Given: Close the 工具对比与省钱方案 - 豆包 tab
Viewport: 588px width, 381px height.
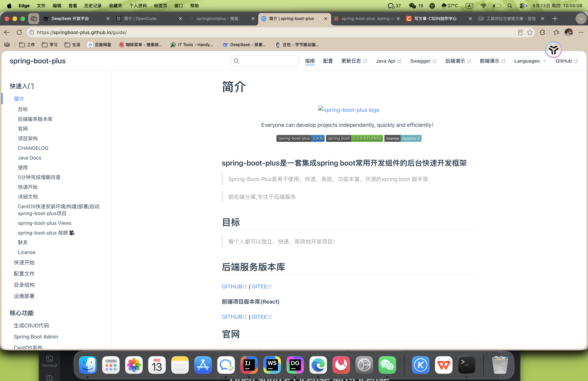Looking at the screenshot, I should [x=543, y=19].
